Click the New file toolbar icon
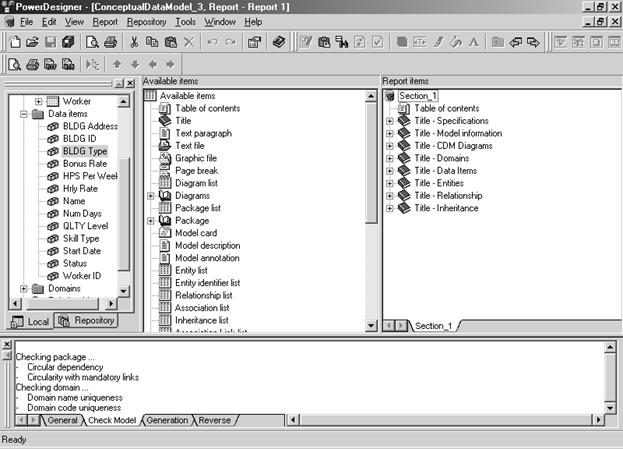 (15, 42)
